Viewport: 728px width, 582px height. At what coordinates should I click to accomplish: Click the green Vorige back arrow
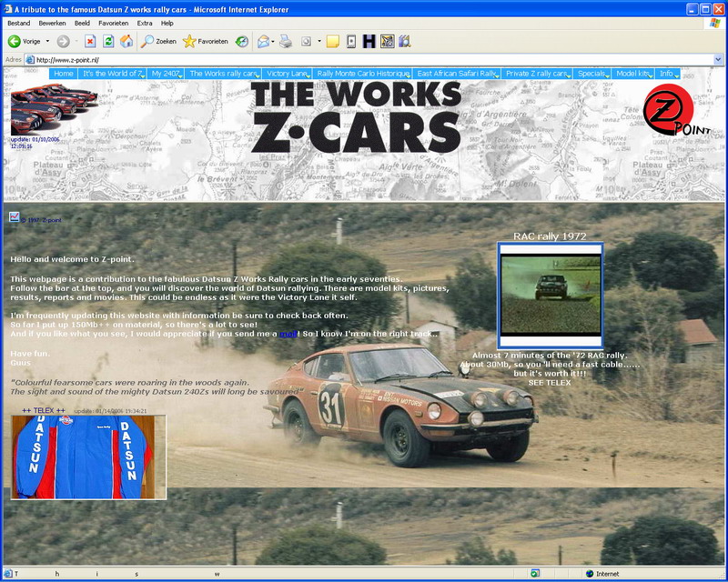pyautogui.click(x=15, y=41)
